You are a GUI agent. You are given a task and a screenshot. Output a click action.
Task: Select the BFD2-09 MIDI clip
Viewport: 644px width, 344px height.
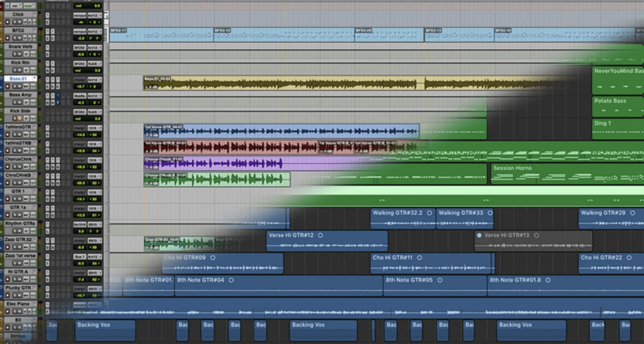(x=389, y=35)
